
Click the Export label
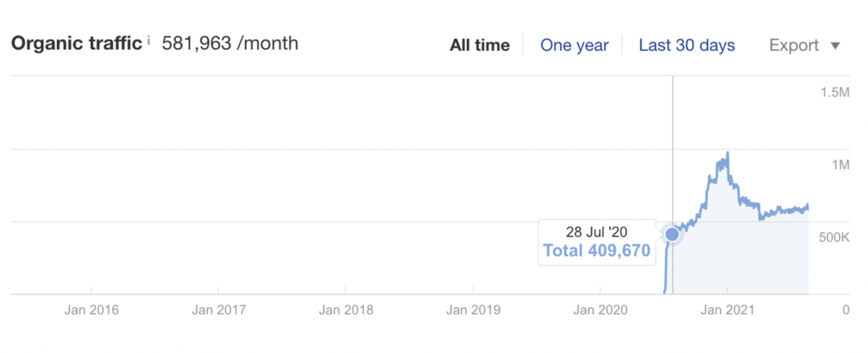pos(794,46)
